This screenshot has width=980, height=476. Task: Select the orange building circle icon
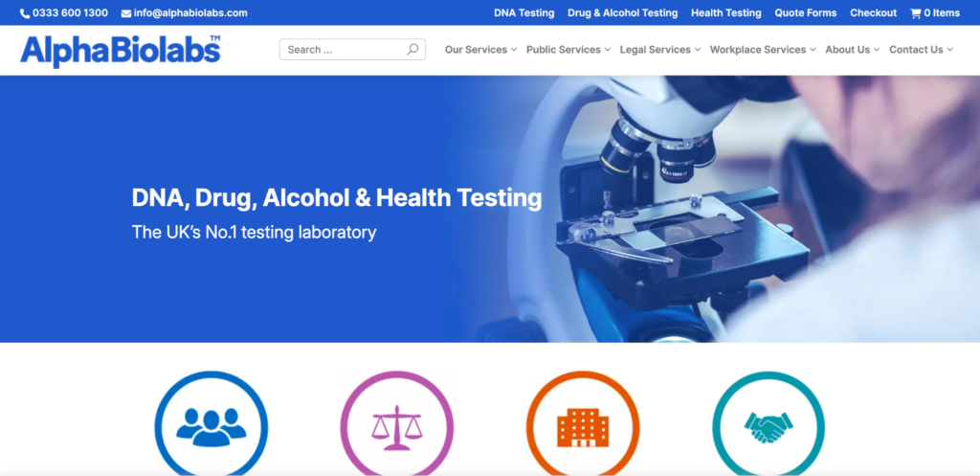583,423
